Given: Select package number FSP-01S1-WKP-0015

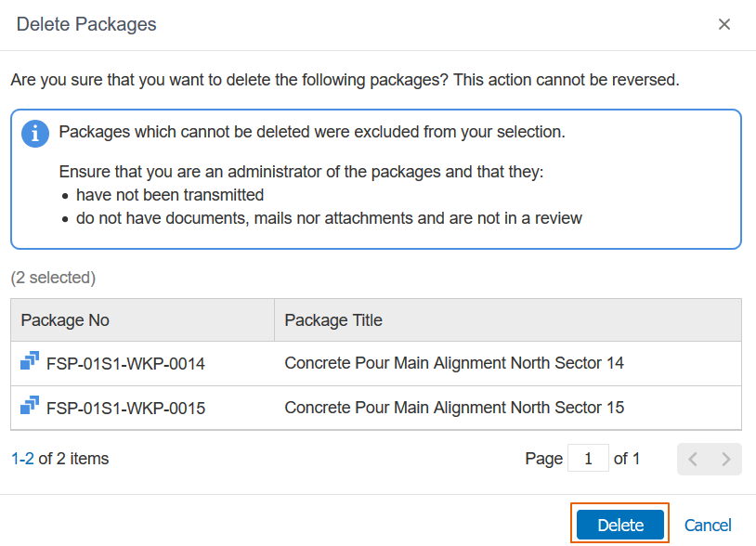Looking at the screenshot, I should tap(125, 408).
